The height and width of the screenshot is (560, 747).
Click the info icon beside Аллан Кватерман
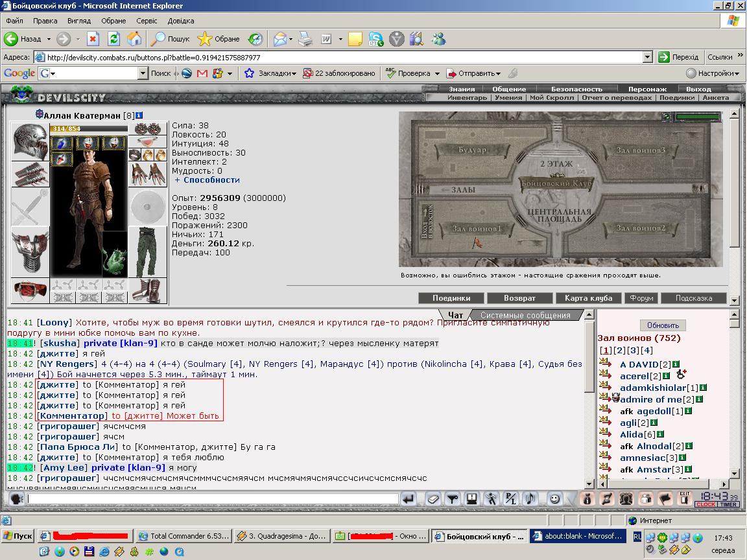(139, 115)
